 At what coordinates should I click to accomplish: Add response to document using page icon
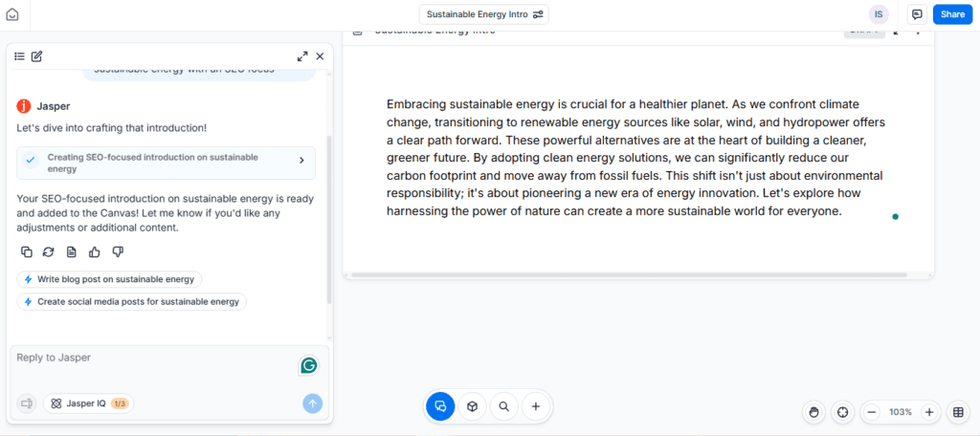point(71,251)
